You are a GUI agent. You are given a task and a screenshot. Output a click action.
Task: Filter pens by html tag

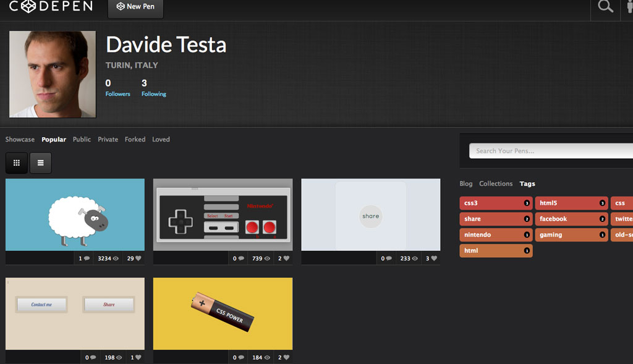pos(496,251)
